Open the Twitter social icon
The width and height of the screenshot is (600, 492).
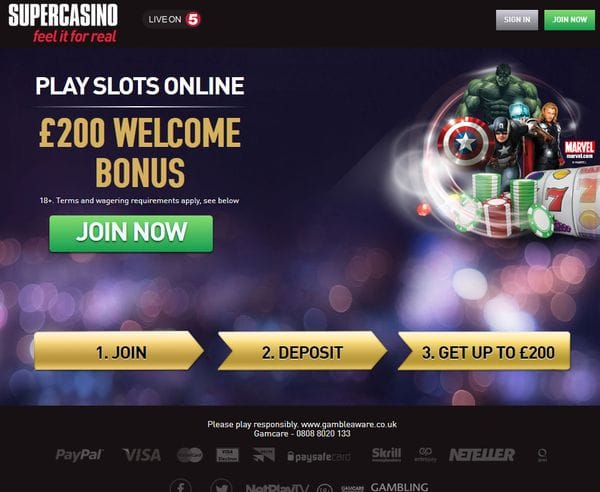[221, 486]
